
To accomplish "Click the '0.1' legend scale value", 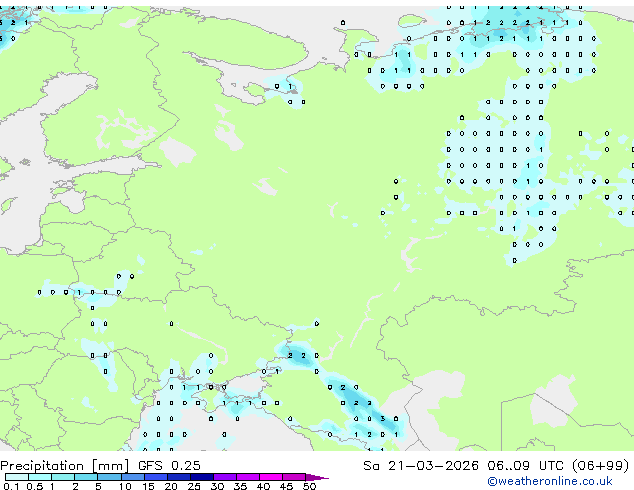I will point(11,486).
